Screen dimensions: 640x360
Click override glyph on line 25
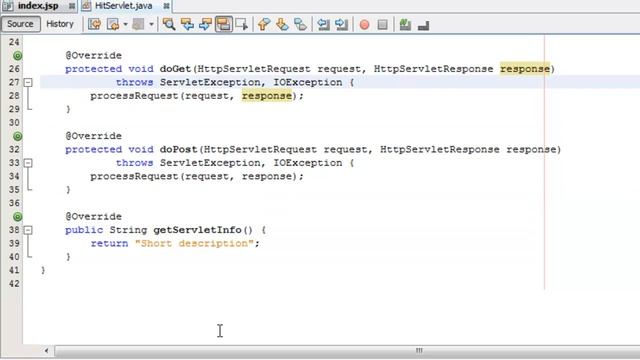click(x=18, y=56)
